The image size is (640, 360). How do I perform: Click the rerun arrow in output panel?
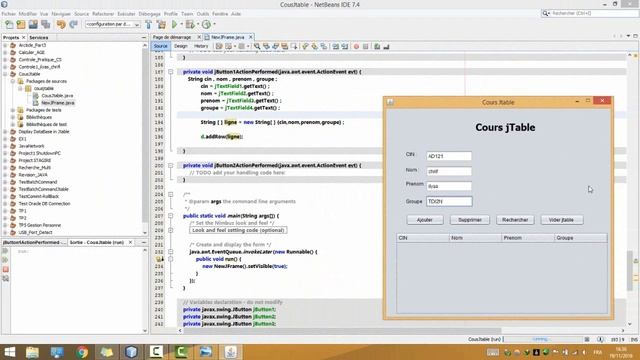6,251
